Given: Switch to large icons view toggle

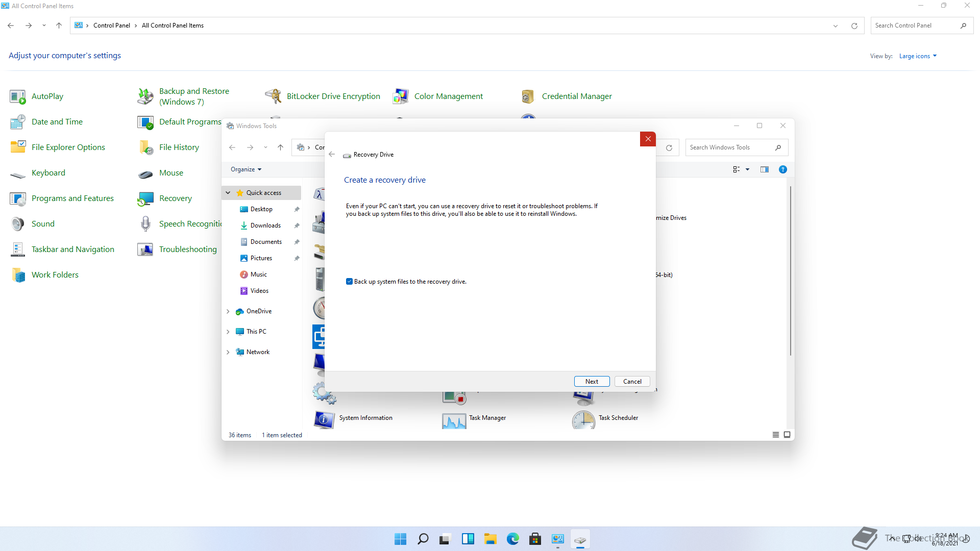Looking at the screenshot, I should click(787, 435).
